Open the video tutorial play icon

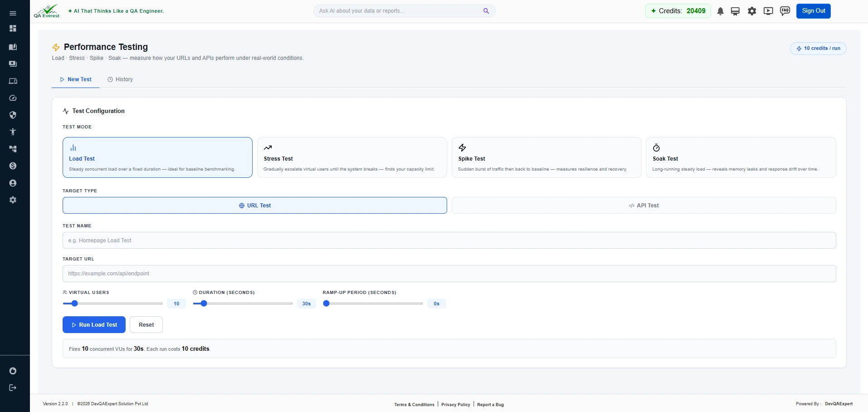point(768,11)
